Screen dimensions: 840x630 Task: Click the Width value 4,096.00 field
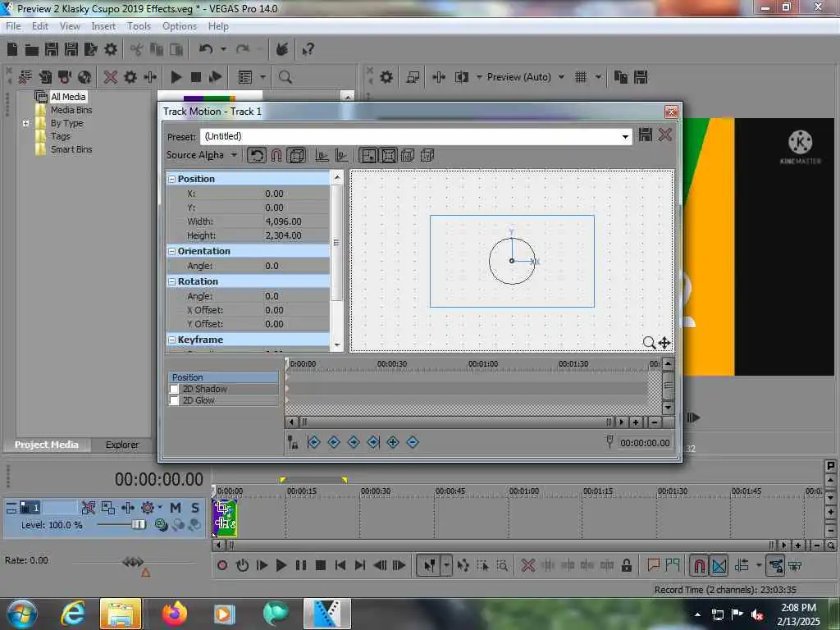[283, 221]
